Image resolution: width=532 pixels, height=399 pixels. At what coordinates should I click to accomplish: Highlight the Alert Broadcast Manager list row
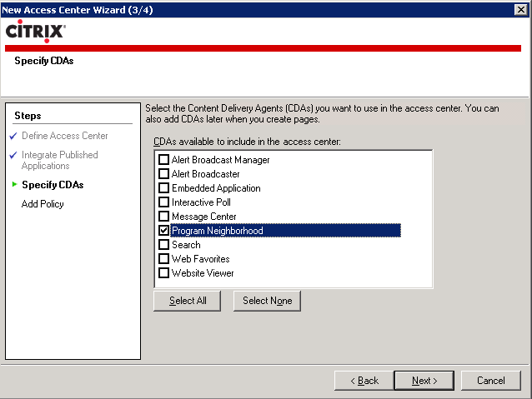pos(220,160)
